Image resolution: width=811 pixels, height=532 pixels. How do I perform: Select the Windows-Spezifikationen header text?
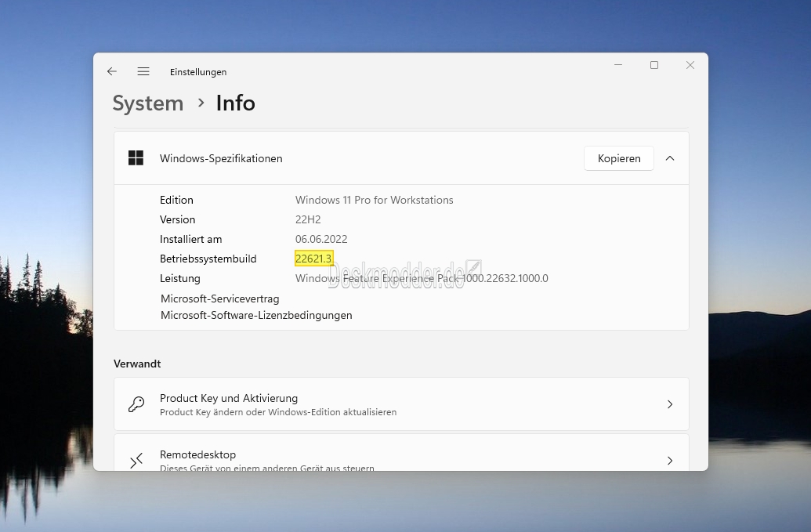(221, 159)
